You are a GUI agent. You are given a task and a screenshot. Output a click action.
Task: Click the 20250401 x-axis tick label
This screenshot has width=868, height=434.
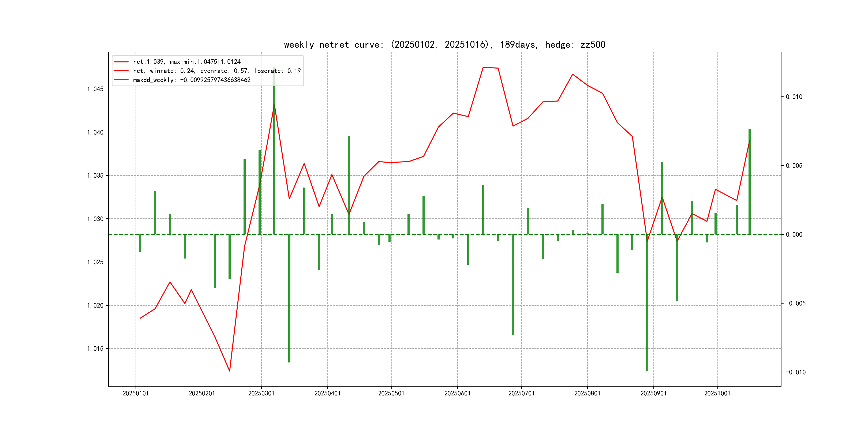327,393
